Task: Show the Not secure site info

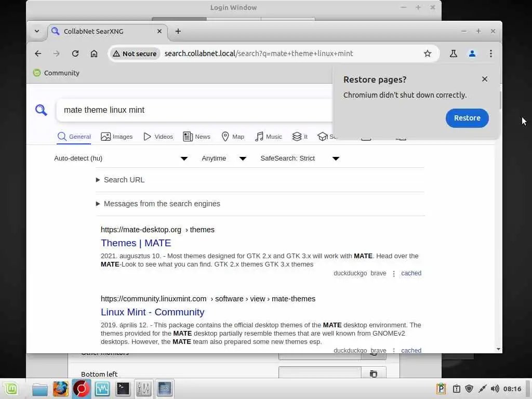Action: [135, 54]
